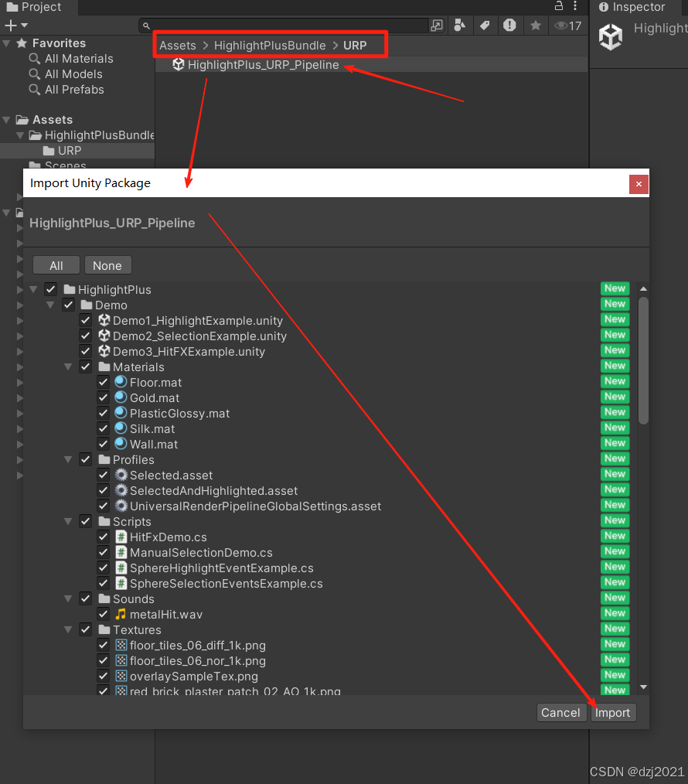688x784 pixels.
Task: Uncheck the Demo folder checkbox
Action: 68,305
